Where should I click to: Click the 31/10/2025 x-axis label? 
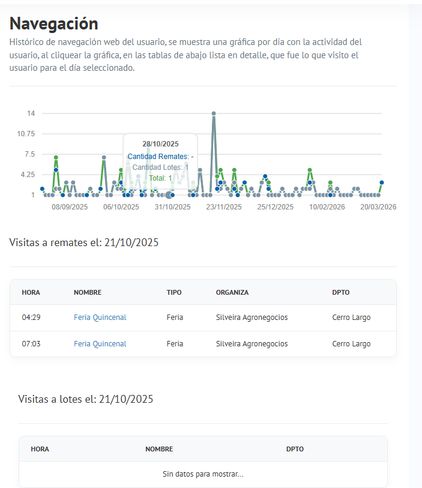coord(173,207)
